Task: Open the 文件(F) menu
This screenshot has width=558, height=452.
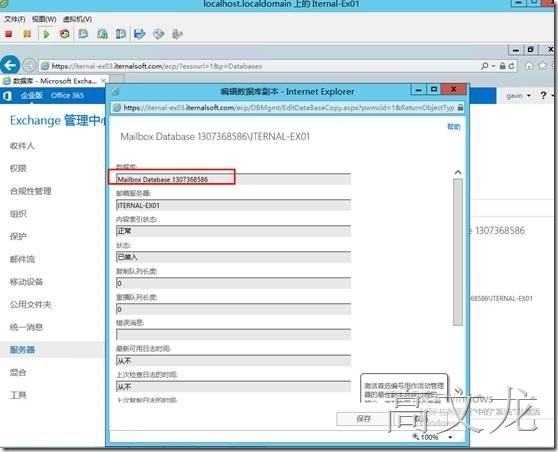Action: (15, 19)
